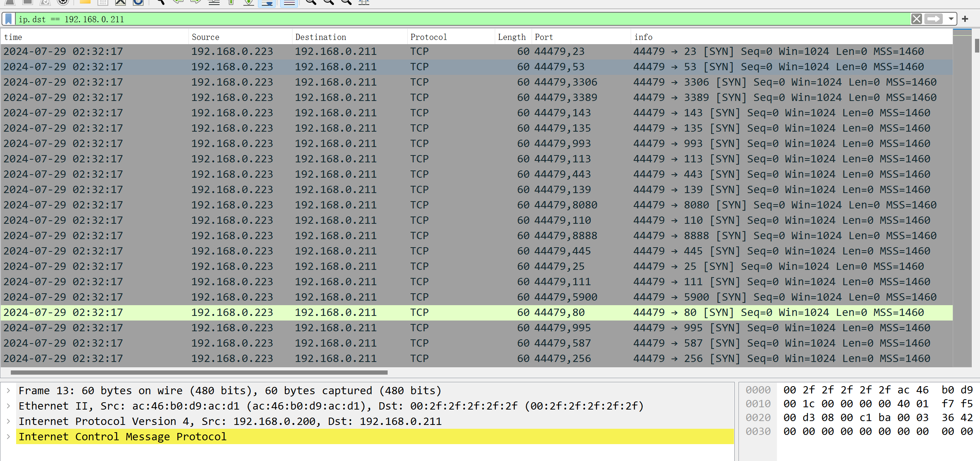
Task: Open the display filter bookmark menu
Action: pyautogui.click(x=8, y=19)
